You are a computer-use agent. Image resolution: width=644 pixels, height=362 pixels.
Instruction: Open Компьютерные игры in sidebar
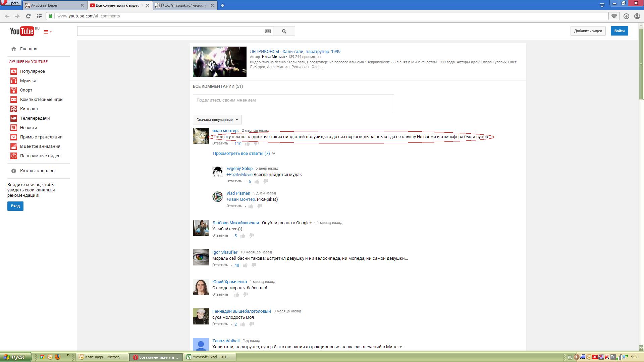pyautogui.click(x=41, y=100)
